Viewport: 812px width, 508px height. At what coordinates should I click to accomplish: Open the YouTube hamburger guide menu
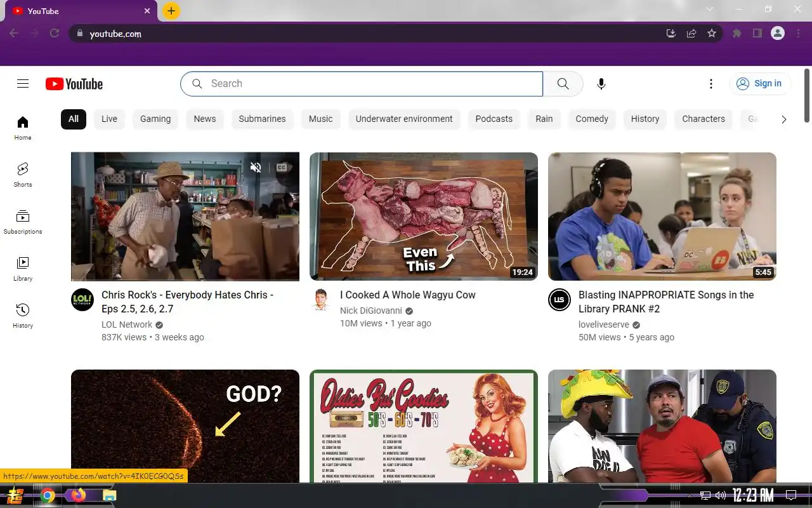click(x=23, y=84)
